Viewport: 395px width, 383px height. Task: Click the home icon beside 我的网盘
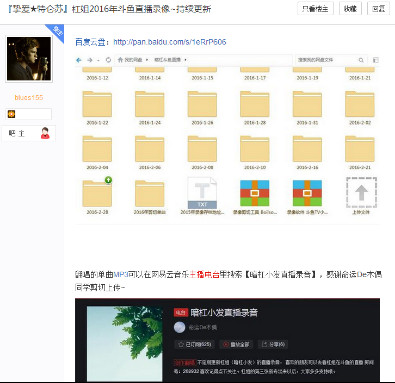tap(120, 60)
